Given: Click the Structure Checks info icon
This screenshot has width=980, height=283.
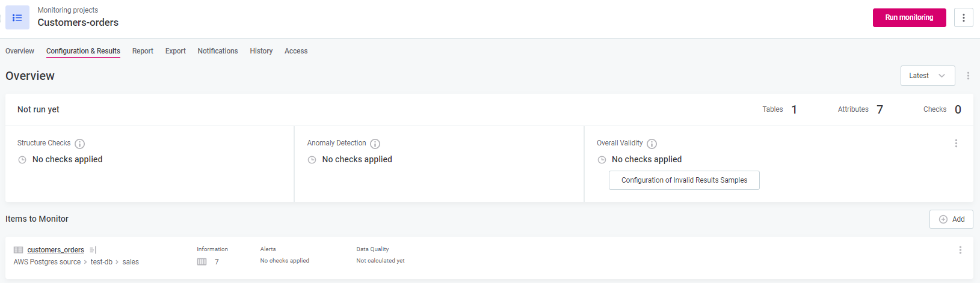Looking at the screenshot, I should pyautogui.click(x=79, y=144).
